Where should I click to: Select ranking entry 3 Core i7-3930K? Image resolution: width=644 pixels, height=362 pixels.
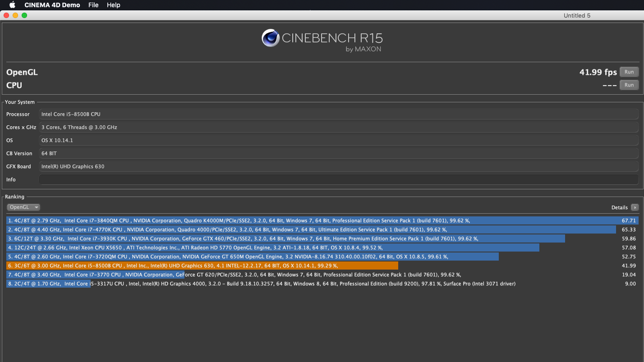click(x=322, y=238)
